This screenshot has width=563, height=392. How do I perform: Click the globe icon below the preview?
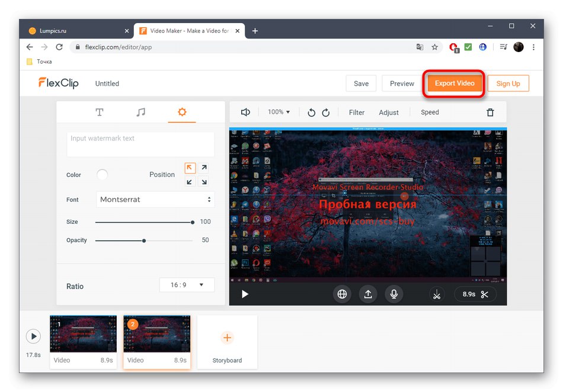coord(342,294)
